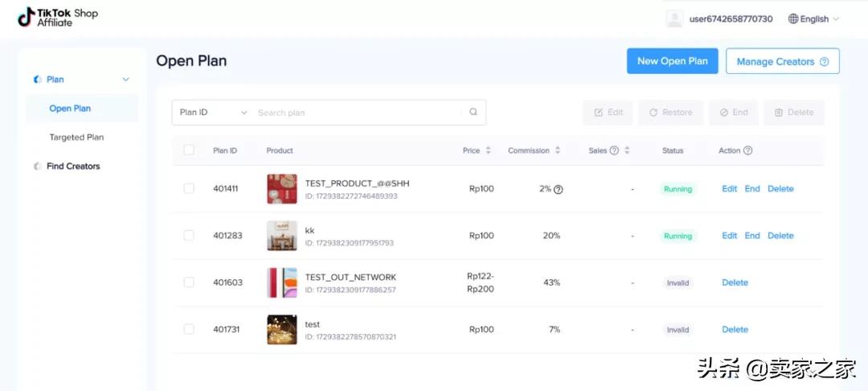
Task: Click the Manage Creators help icon
Action: [825, 61]
